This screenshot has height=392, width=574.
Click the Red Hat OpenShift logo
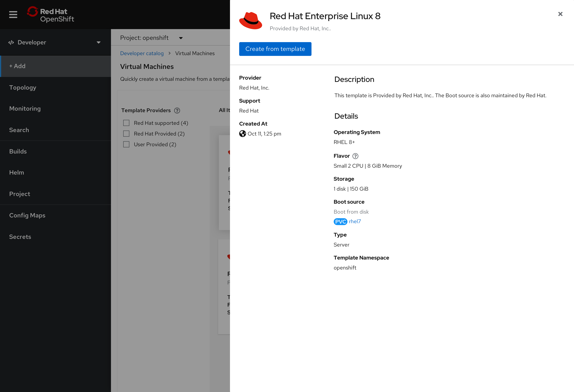point(50,15)
